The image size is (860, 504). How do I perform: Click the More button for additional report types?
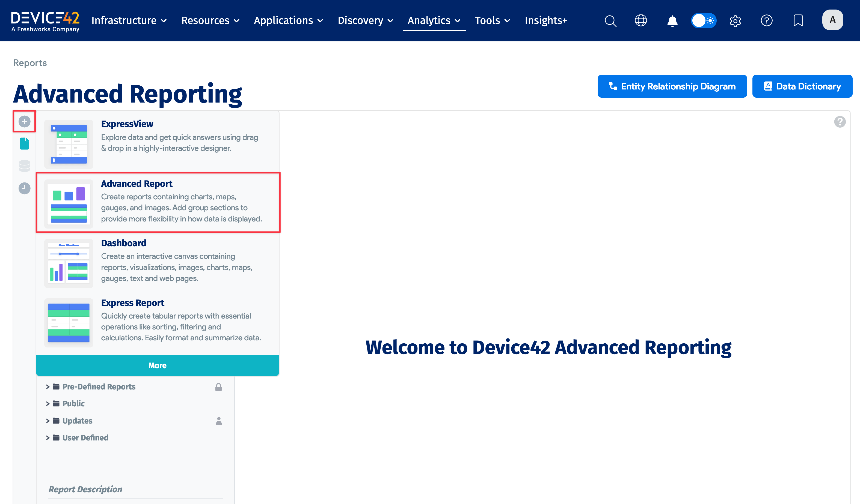click(157, 365)
